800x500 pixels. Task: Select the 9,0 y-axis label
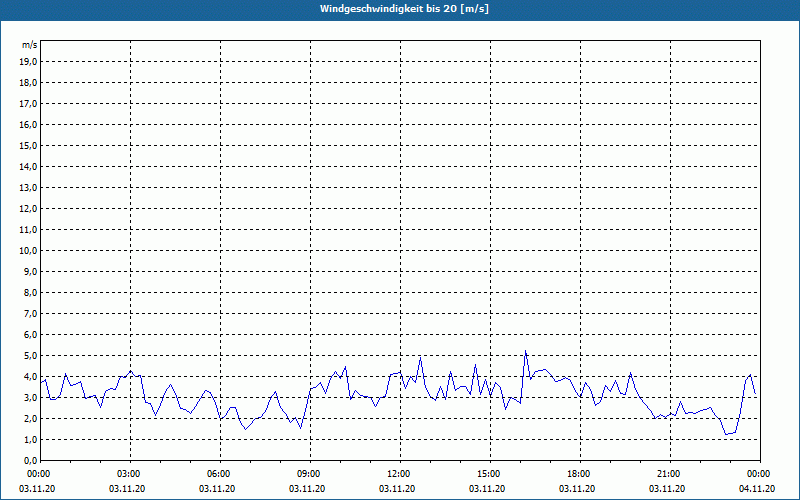[x=31, y=271]
